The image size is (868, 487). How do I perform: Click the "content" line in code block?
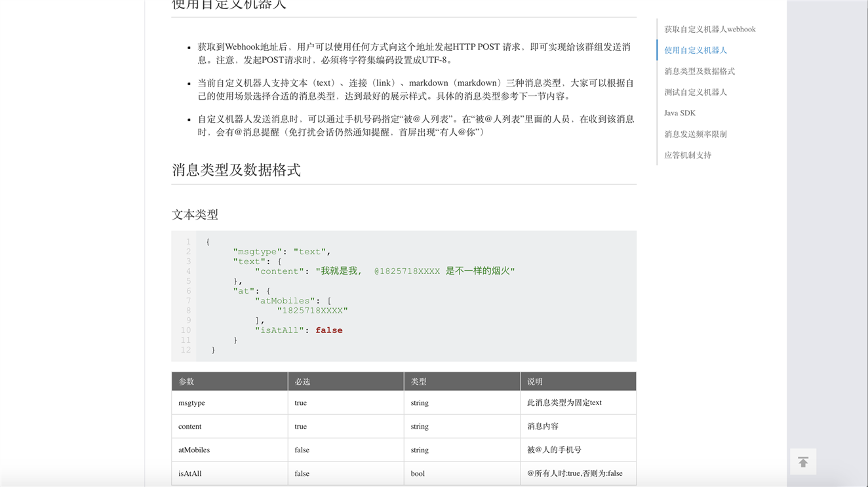(385, 271)
